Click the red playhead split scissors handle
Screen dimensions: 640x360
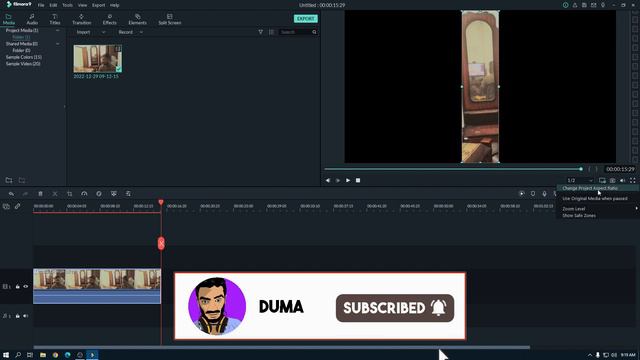161,243
